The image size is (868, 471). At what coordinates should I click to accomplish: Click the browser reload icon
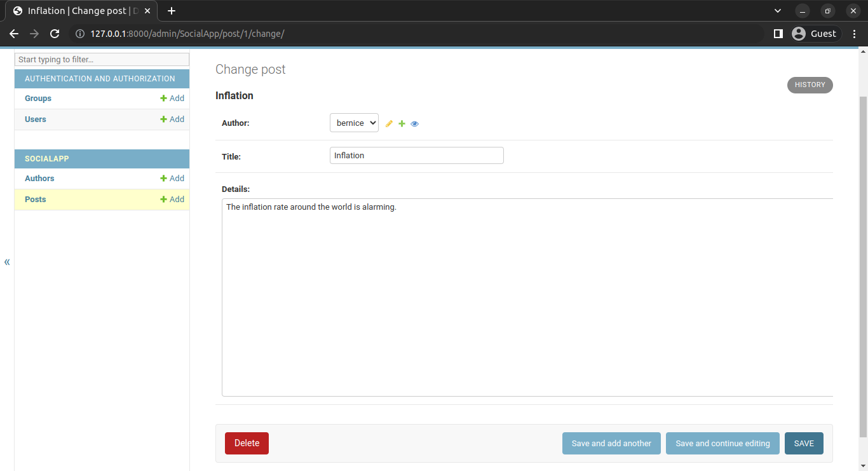tap(55, 34)
